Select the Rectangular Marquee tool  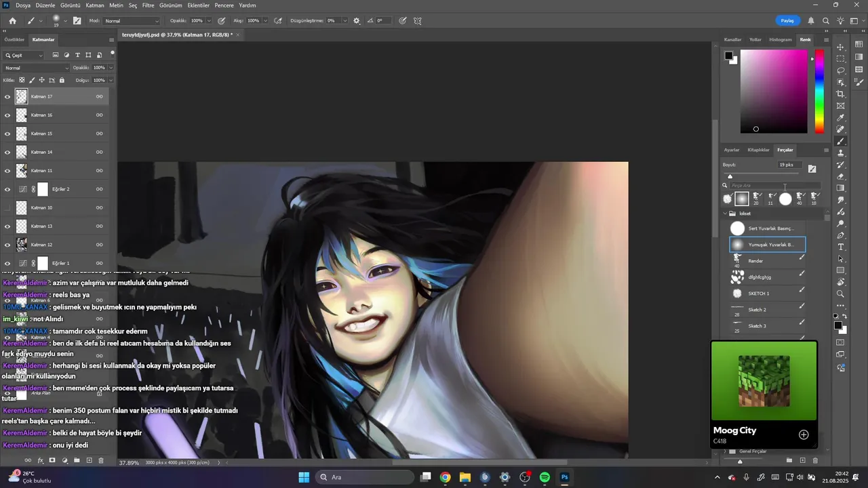click(841, 58)
